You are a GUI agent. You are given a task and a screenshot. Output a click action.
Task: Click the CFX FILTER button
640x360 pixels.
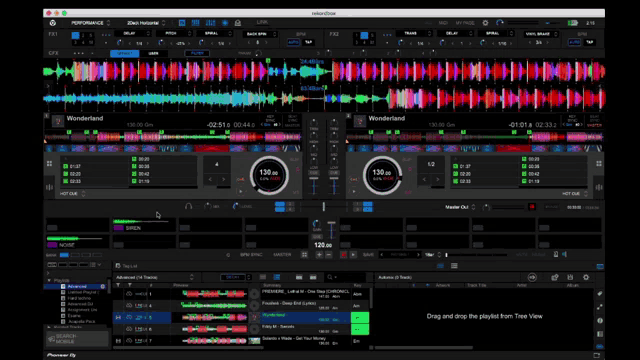pyautogui.click(x=197, y=53)
